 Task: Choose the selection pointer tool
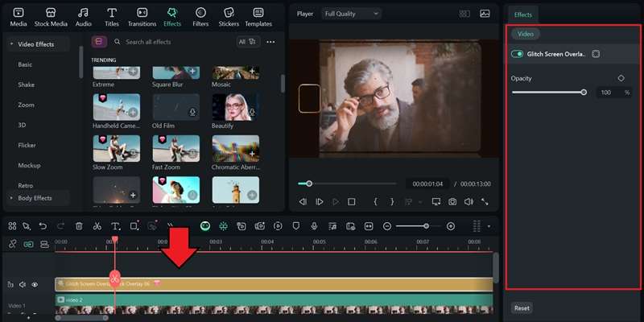click(x=27, y=226)
